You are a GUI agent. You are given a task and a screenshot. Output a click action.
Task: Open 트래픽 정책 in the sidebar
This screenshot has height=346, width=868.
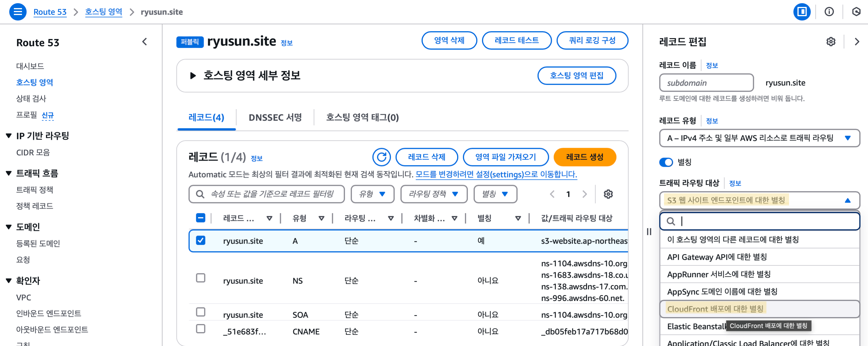(34, 190)
